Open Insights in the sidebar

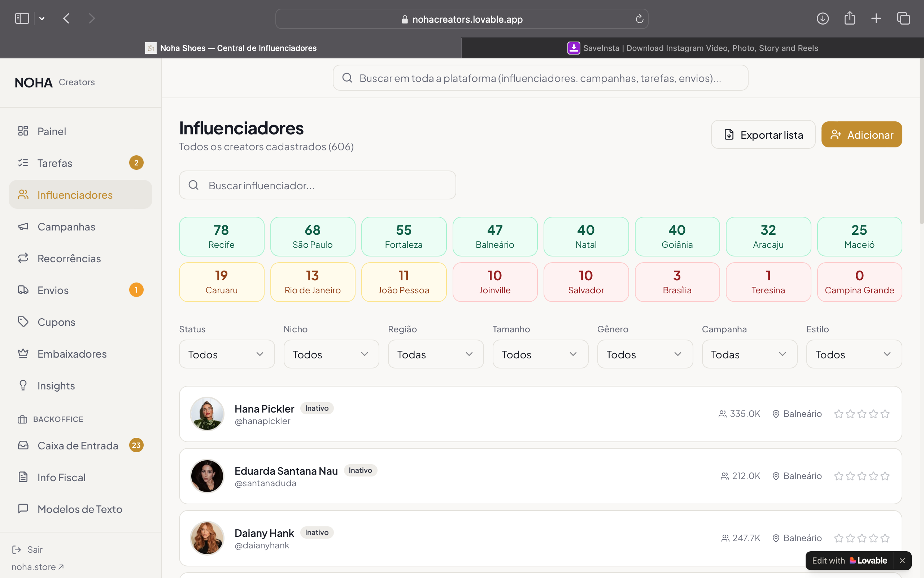pos(80,385)
